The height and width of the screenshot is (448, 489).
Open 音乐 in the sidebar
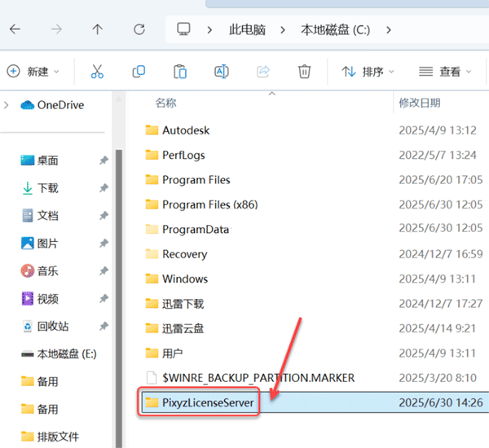coord(40,270)
